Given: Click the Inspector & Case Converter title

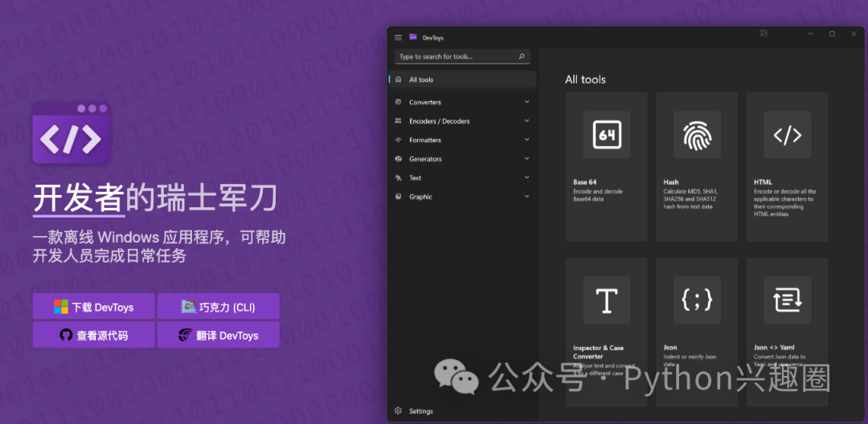Looking at the screenshot, I should (x=599, y=353).
